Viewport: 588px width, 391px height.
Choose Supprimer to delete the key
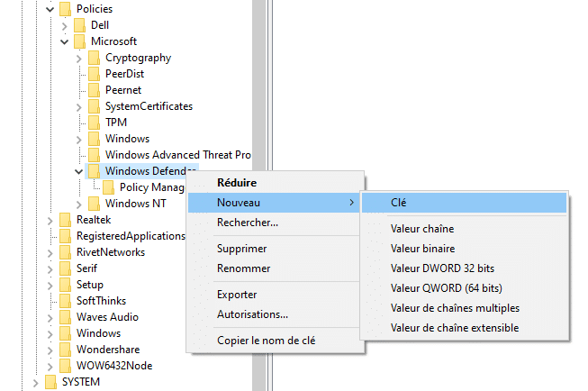pyautogui.click(x=276, y=249)
